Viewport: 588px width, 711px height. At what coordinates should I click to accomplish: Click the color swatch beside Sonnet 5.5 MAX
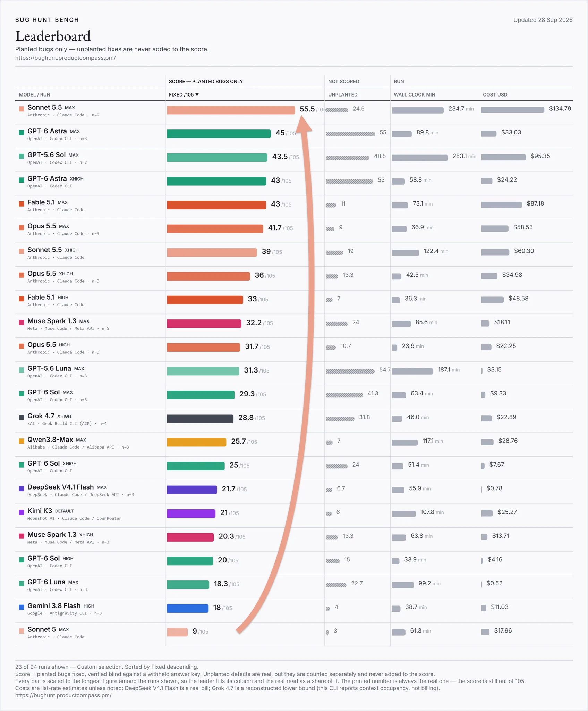(x=22, y=109)
